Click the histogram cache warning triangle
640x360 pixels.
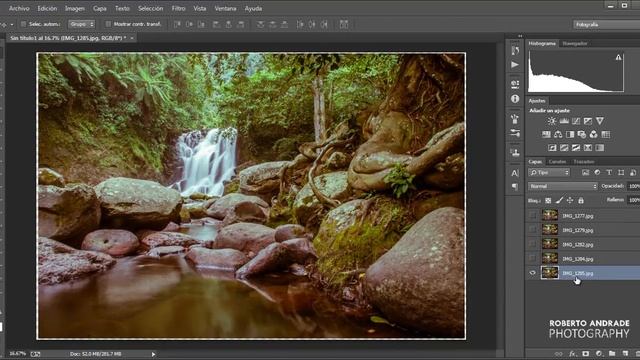click(618, 58)
